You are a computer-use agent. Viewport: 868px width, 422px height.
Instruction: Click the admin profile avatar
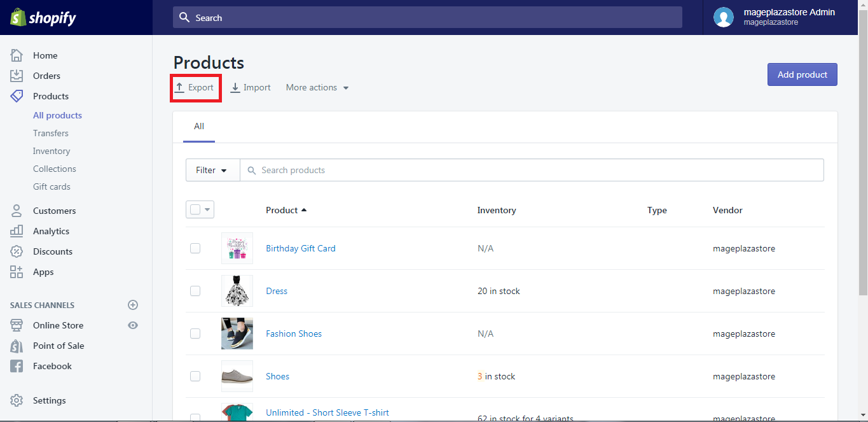[x=724, y=17]
